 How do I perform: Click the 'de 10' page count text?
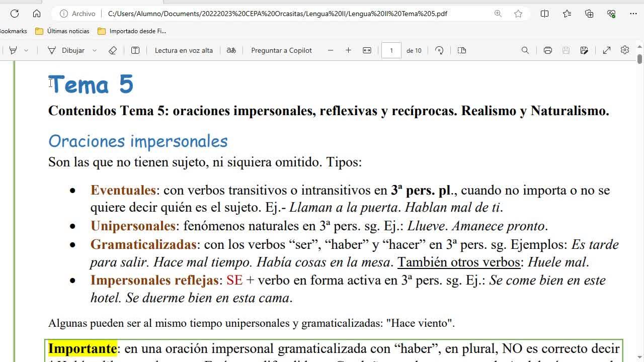click(414, 50)
